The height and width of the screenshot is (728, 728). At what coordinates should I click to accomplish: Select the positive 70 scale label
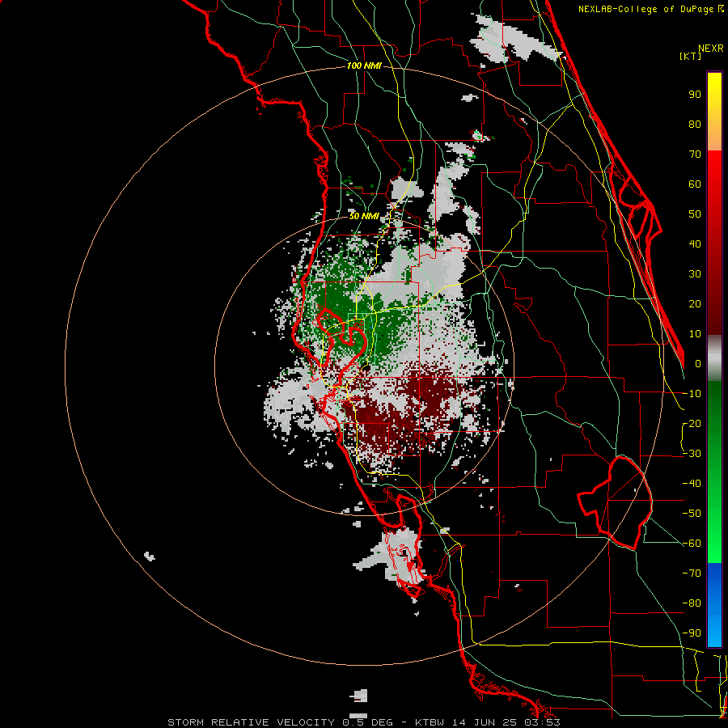pyautogui.click(x=695, y=154)
